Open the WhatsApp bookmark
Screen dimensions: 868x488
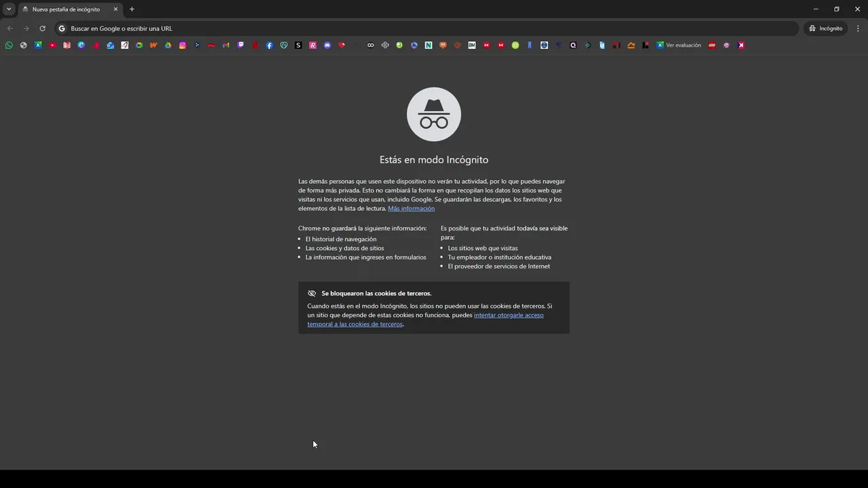click(x=9, y=45)
